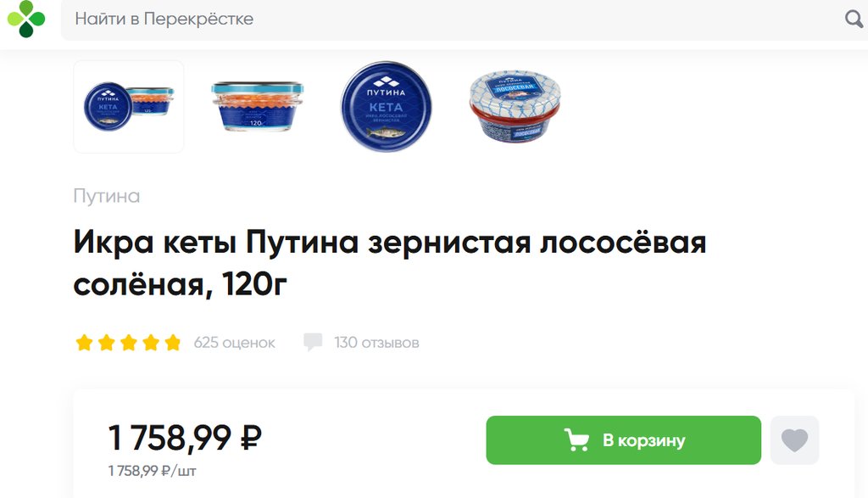The width and height of the screenshot is (868, 498).
Task: Click the search magnifier icon
Action: point(854,19)
